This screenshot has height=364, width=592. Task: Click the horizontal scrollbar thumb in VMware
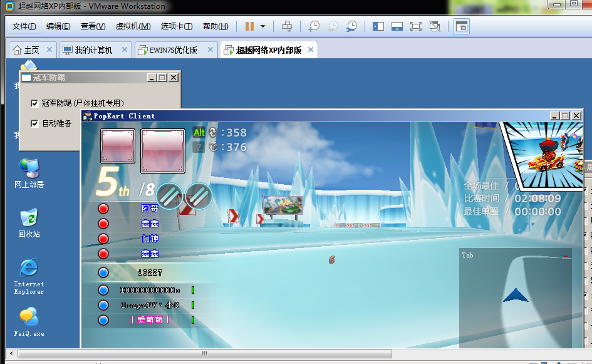205,354
